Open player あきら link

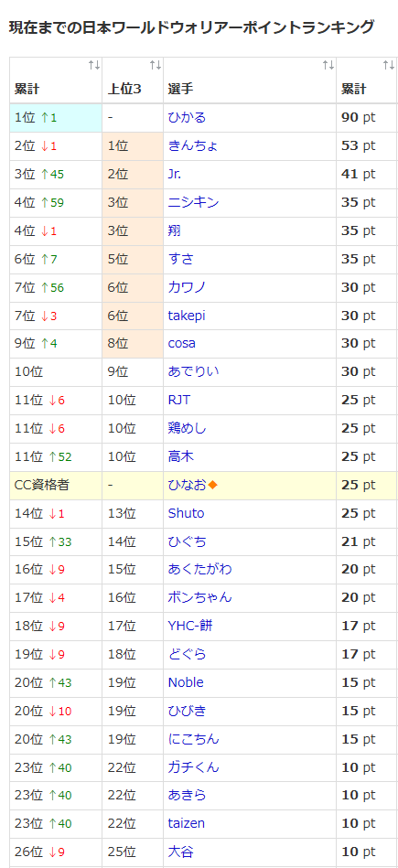point(187,795)
